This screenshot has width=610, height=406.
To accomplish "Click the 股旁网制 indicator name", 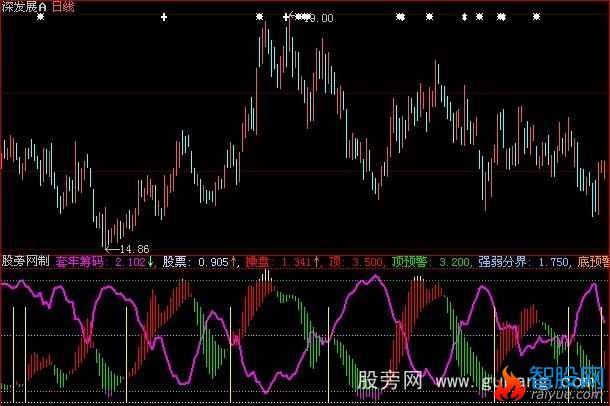I will pyautogui.click(x=26, y=261).
